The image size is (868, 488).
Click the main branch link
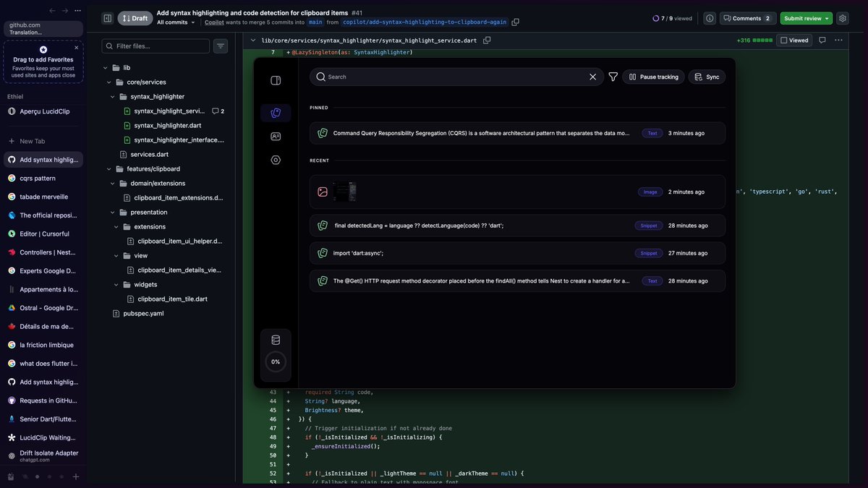click(315, 22)
